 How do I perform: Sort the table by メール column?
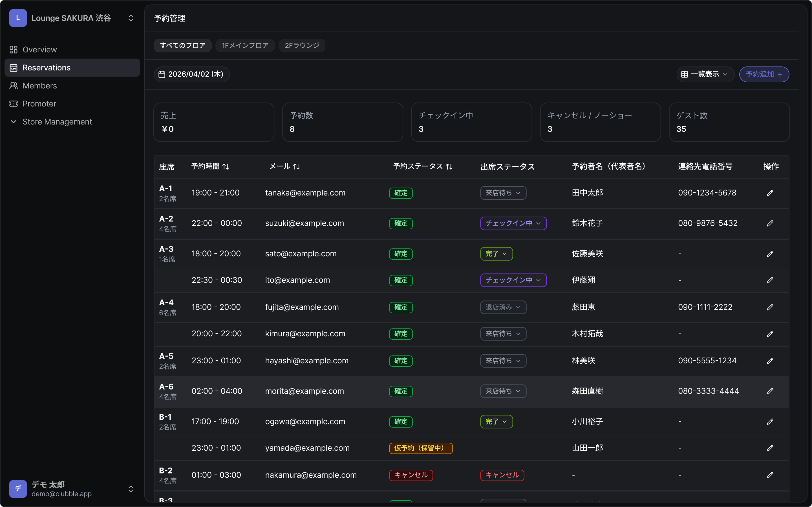tap(284, 167)
